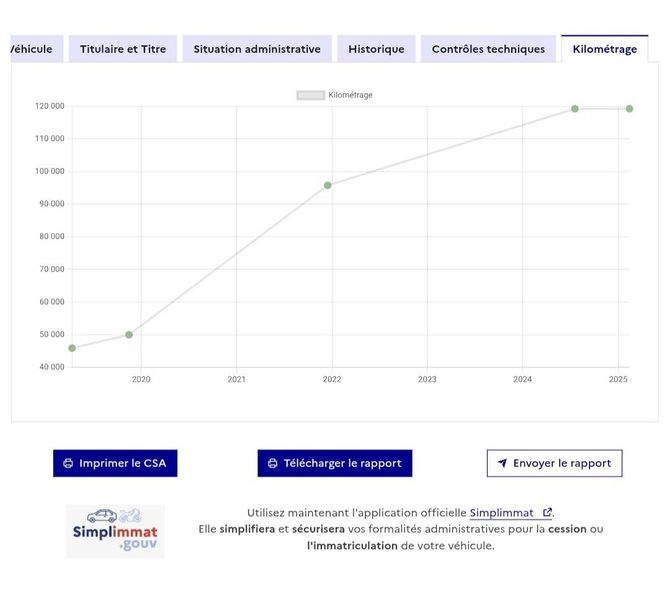Switch to the Véhicule tab
The height and width of the screenshot is (600, 670).
[37, 49]
